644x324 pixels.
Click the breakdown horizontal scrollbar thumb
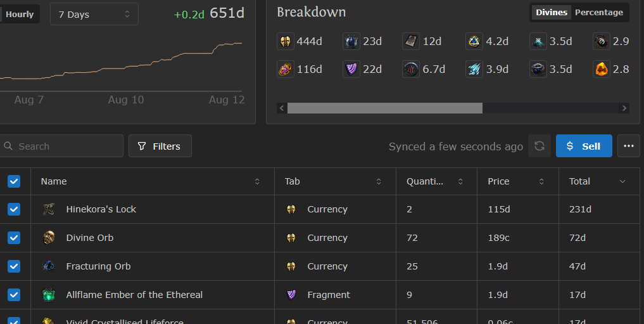tap(385, 108)
